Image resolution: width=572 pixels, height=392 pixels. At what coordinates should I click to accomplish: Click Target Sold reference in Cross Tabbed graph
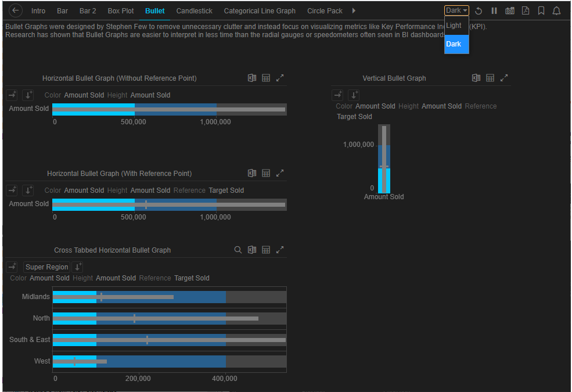tap(192, 278)
